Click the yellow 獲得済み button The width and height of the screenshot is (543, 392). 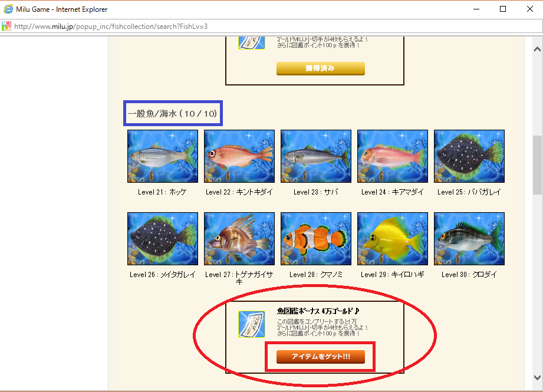(x=321, y=68)
